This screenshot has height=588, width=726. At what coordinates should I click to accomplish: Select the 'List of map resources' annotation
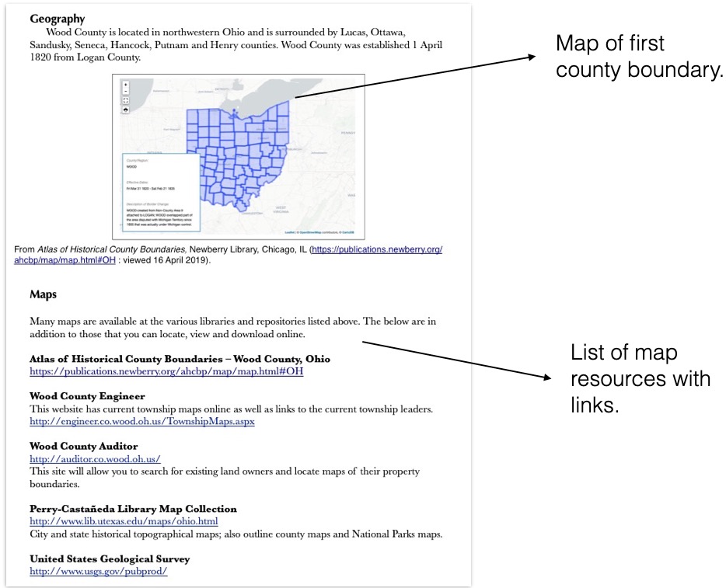pos(640,378)
